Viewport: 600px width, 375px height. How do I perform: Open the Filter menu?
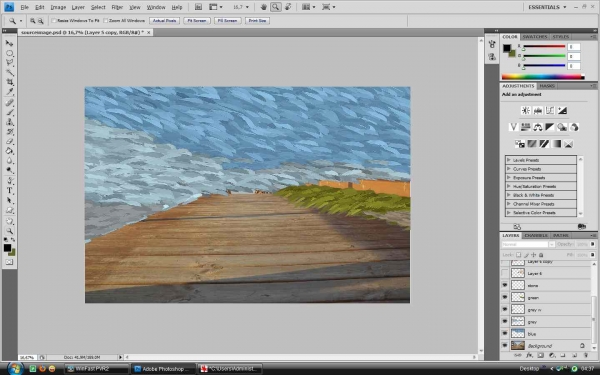117,7
